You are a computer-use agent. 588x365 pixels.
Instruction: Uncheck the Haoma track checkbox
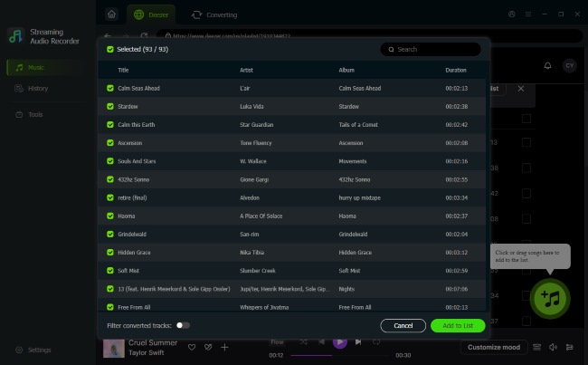pos(110,216)
